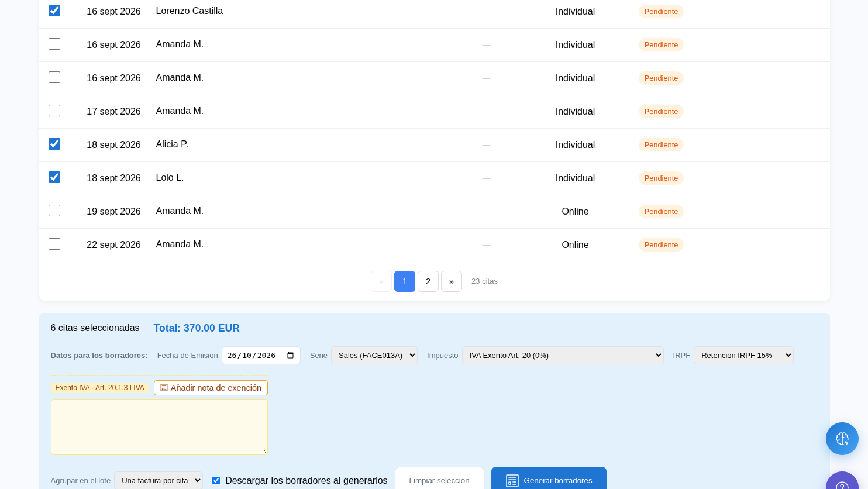Click Individual cell on Lolo L. row
This screenshot has height=489, width=868.
pyautogui.click(x=575, y=178)
